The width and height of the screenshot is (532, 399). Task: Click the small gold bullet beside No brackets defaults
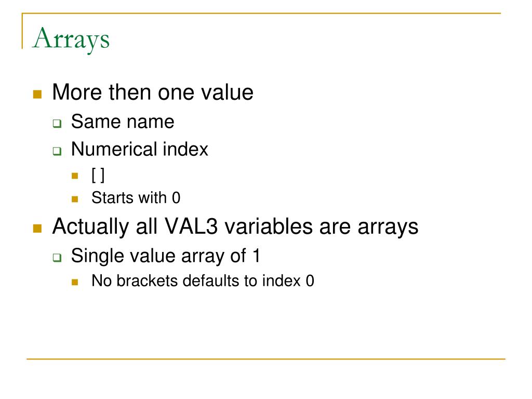[x=75, y=282]
